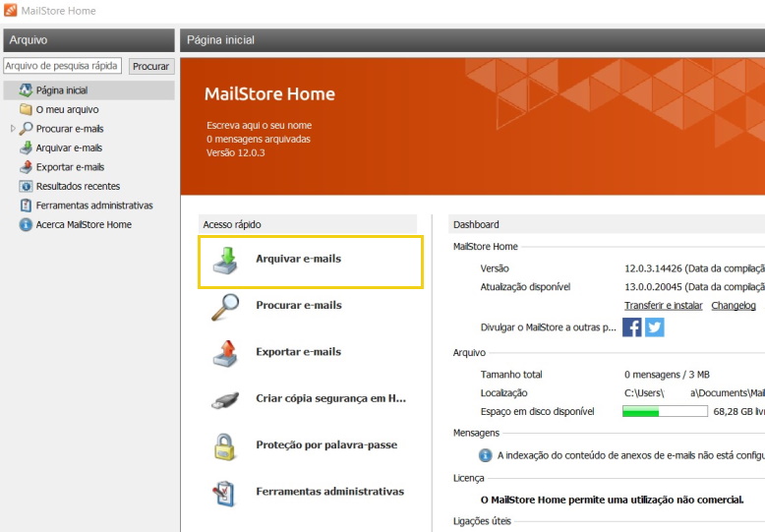Click the USB drive backup icon
This screenshot has width=765, height=532.
coord(225,400)
